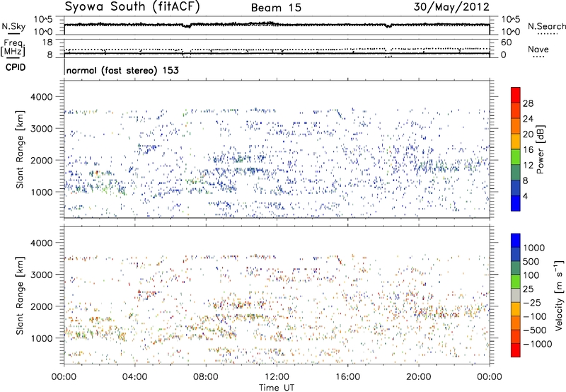
Task: Select the "12:00" time tick label
Action: [277, 377]
